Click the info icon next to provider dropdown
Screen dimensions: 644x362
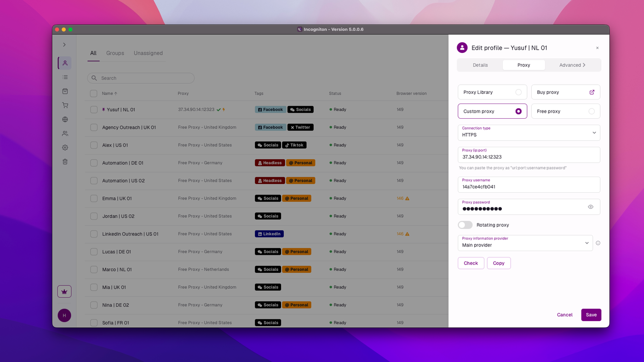[x=598, y=243]
